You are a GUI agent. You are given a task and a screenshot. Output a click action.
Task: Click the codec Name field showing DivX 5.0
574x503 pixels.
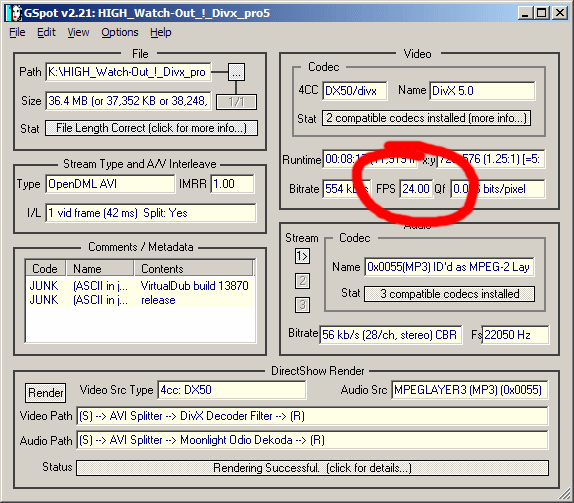(x=482, y=90)
